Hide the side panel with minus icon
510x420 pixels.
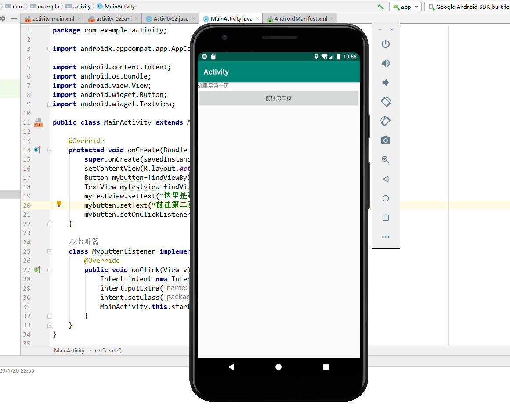pos(14,18)
